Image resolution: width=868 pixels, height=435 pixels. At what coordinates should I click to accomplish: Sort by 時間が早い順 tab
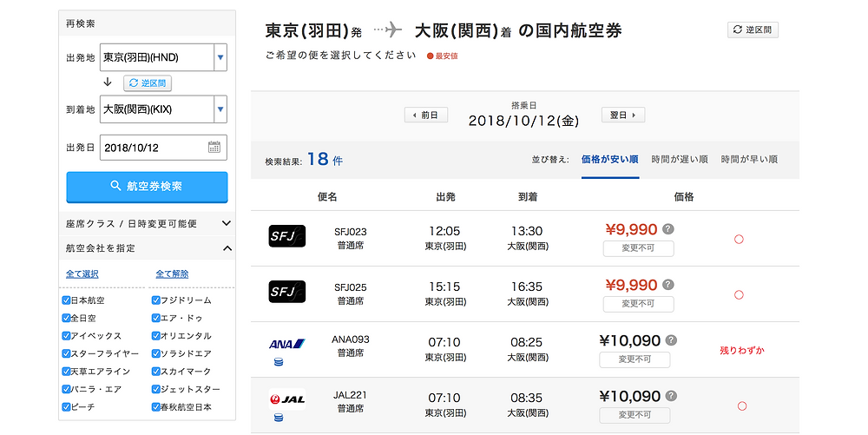pos(749,160)
